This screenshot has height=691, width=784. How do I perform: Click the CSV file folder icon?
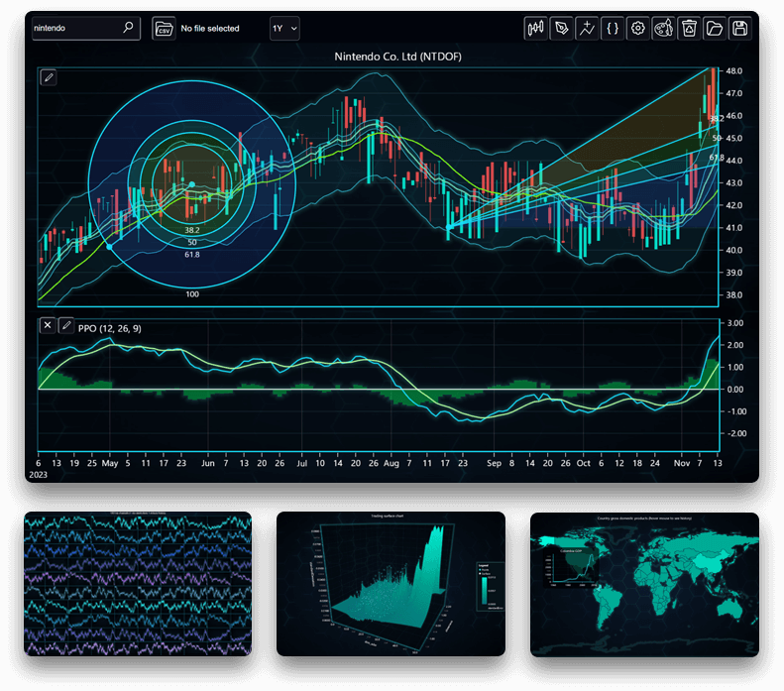pyautogui.click(x=164, y=29)
